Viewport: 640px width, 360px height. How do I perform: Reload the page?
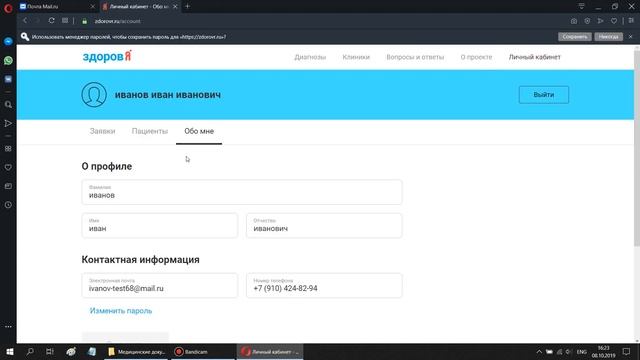[51, 21]
